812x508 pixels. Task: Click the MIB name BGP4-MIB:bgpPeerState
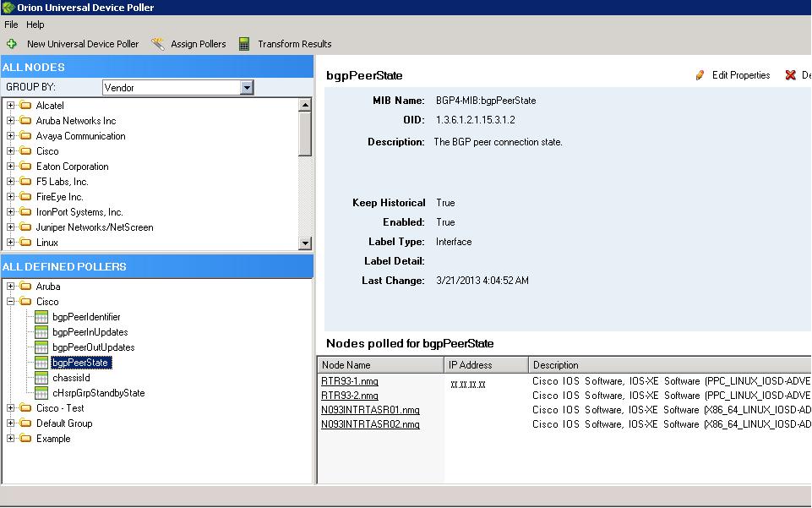coord(486,101)
